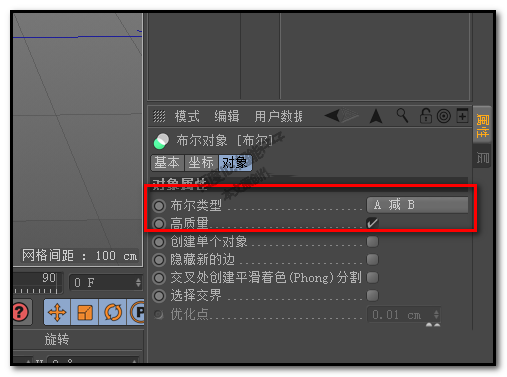Open the 编辑 menu
Screen dimensions: 507x377
click(x=227, y=116)
